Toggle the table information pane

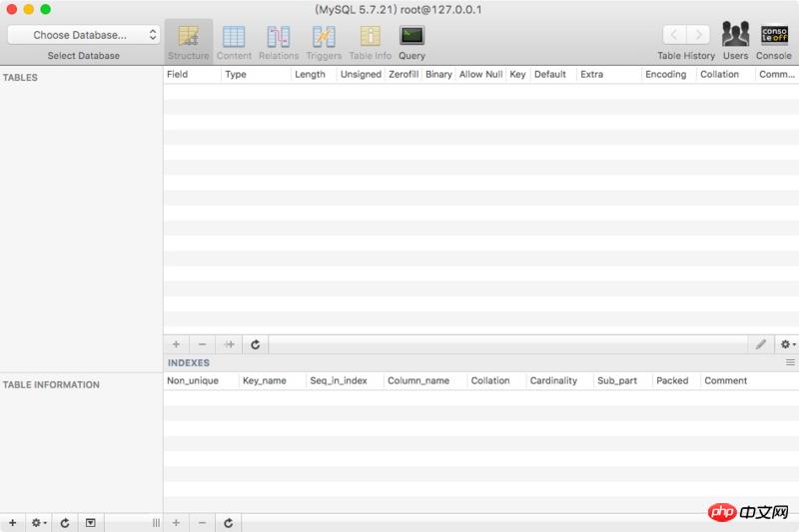91,523
